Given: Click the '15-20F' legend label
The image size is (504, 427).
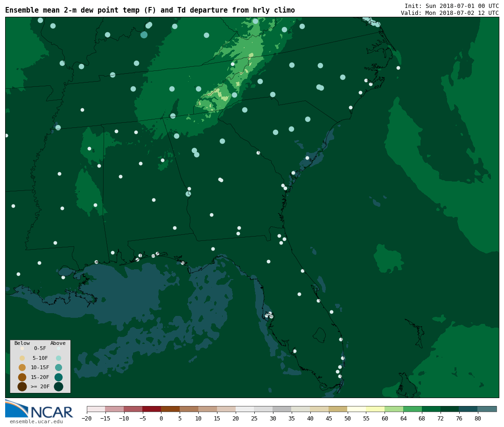Looking at the screenshot, I should point(40,377).
